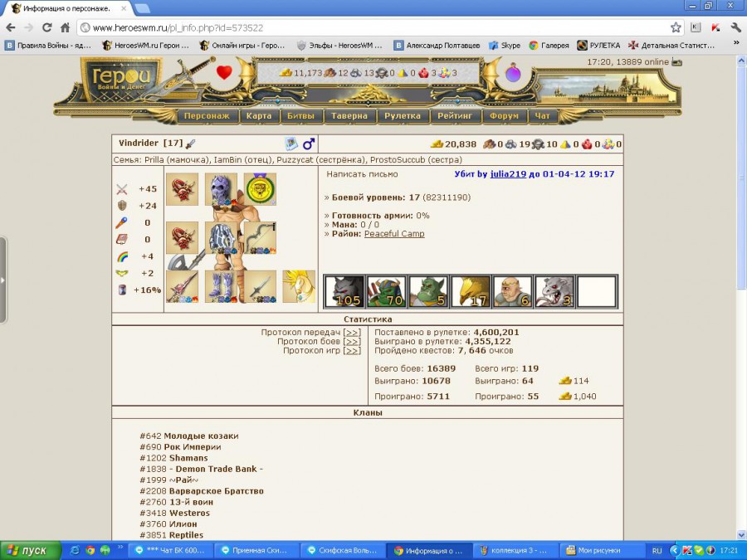Click the browser address bar
Viewport: 747px width, 560px height.
point(373,27)
